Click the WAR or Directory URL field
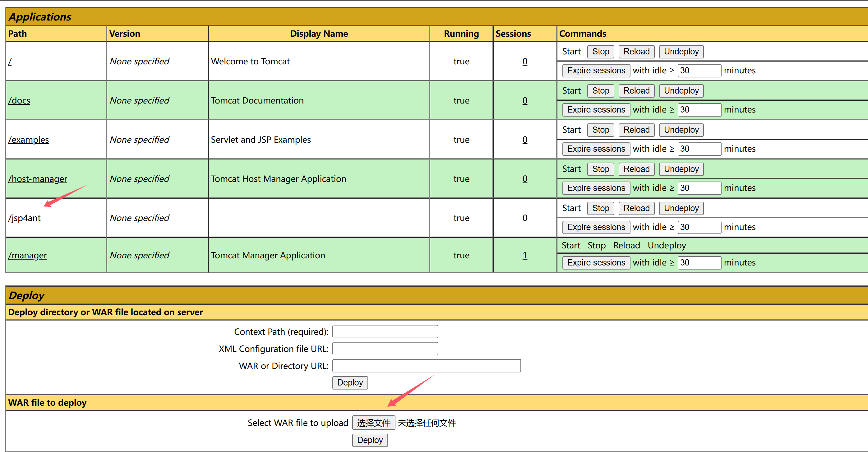This screenshot has height=452, width=868. [x=427, y=366]
